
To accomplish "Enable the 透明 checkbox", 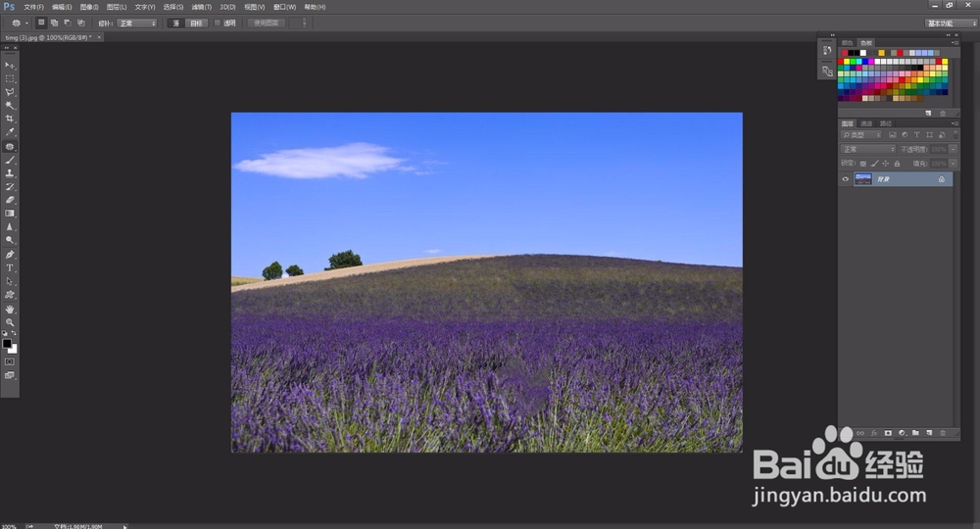I will [218, 24].
